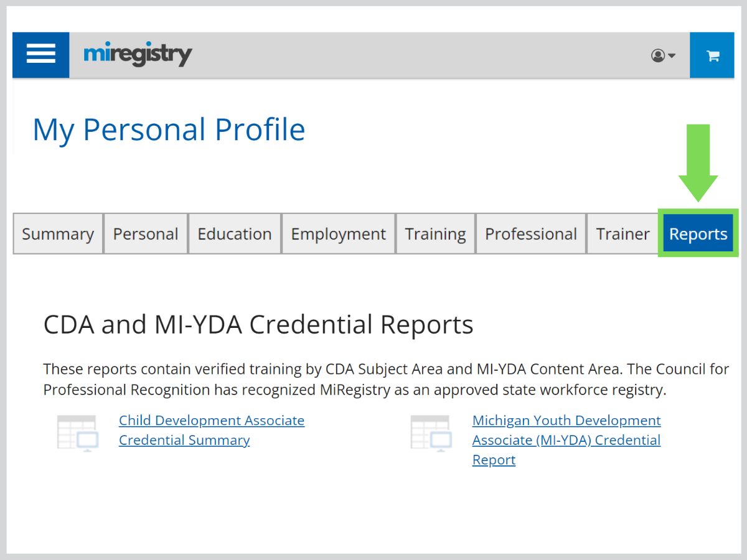Select the Employment tab
The height and width of the screenshot is (560, 747).
coord(338,233)
